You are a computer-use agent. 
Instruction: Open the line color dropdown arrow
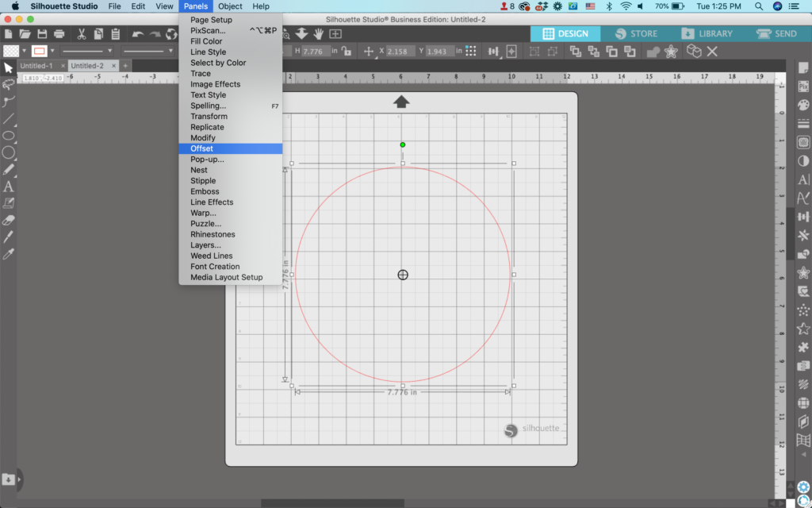click(x=52, y=52)
